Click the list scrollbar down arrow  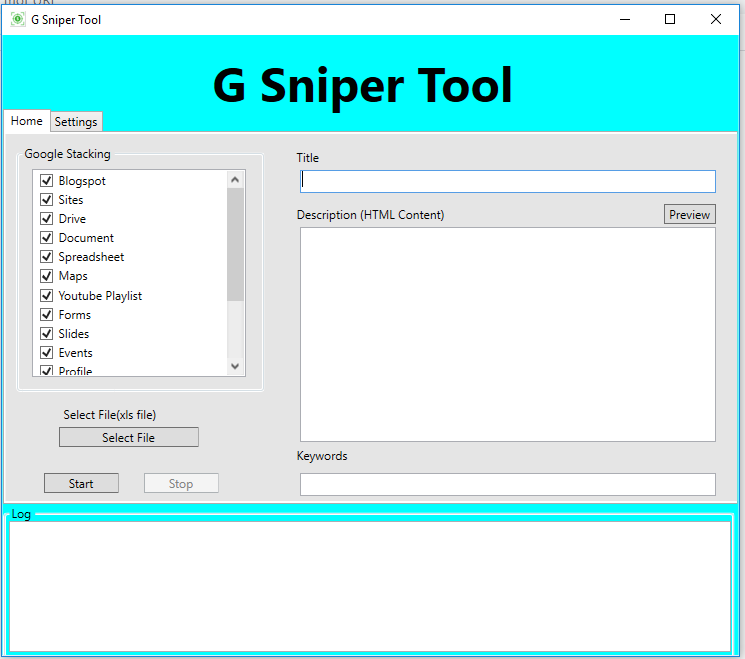click(236, 367)
